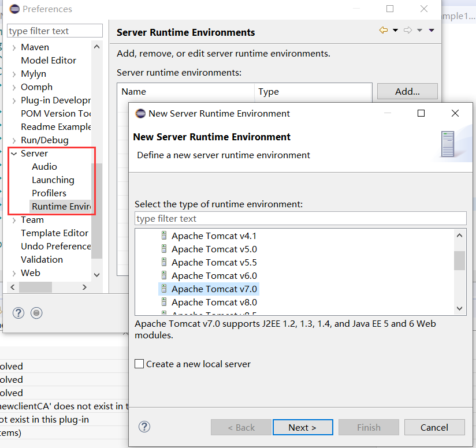Expand the Team preference node
476x448 pixels.
[x=14, y=220]
